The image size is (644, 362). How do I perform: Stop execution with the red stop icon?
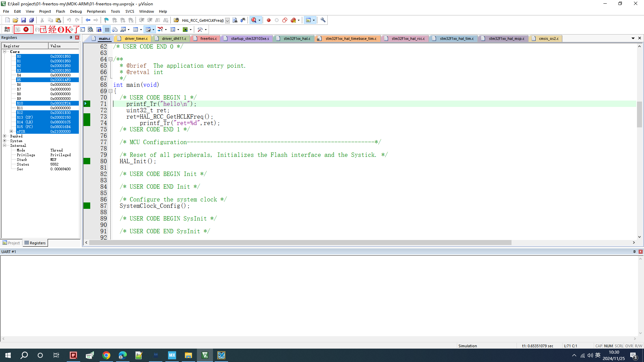26,29
